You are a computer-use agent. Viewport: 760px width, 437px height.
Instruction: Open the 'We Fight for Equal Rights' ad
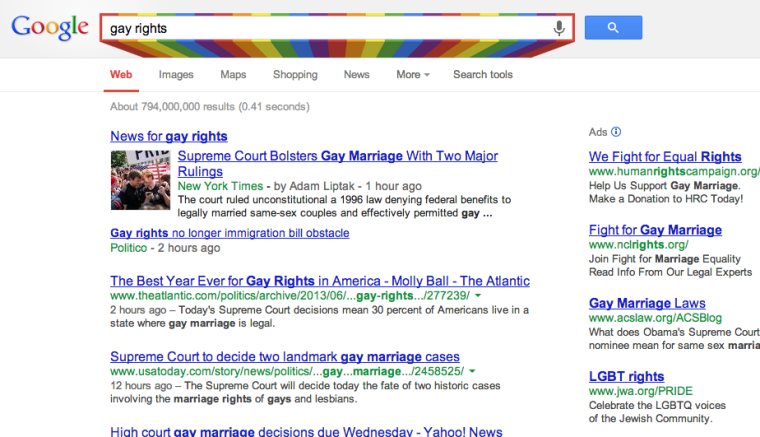pos(665,156)
